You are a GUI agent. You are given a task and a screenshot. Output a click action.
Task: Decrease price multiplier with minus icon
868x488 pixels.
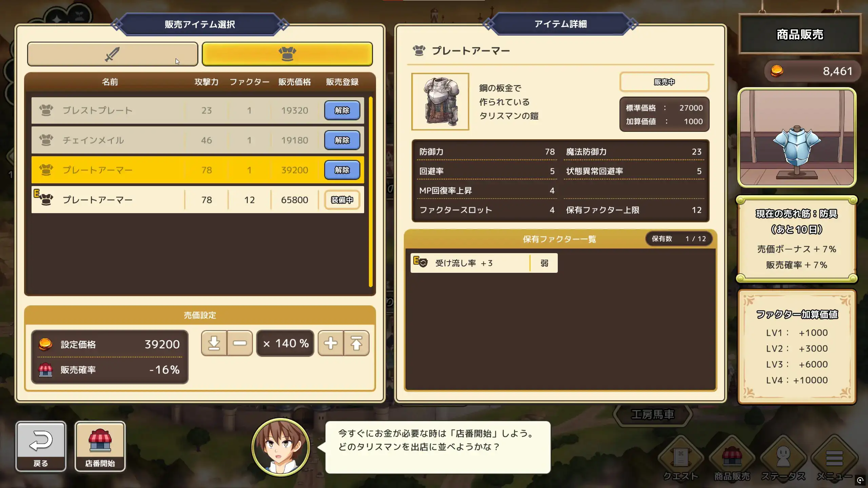(x=240, y=343)
